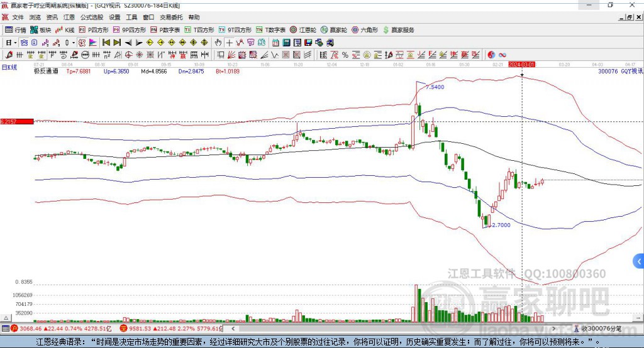The height and width of the screenshot is (348, 644).
Task: Select the zigzag wave line tool
Action: point(275,55)
